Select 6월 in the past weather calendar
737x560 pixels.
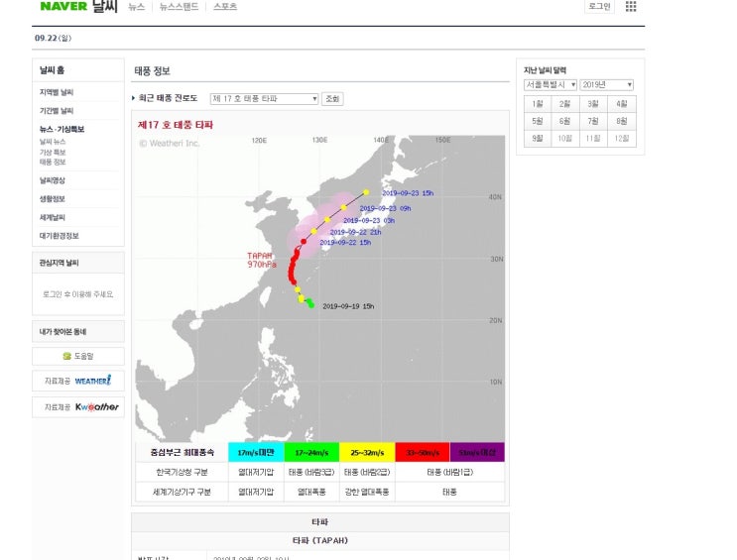pos(565,121)
